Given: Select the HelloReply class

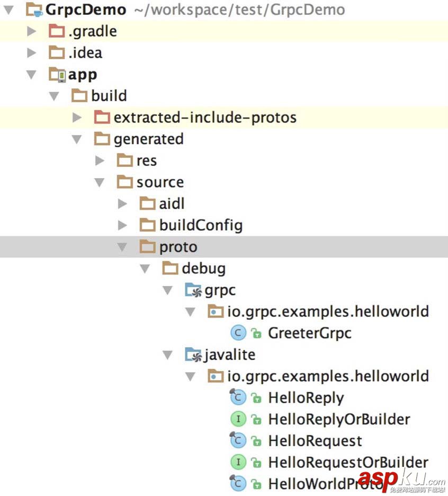Looking at the screenshot, I should click(x=306, y=398).
